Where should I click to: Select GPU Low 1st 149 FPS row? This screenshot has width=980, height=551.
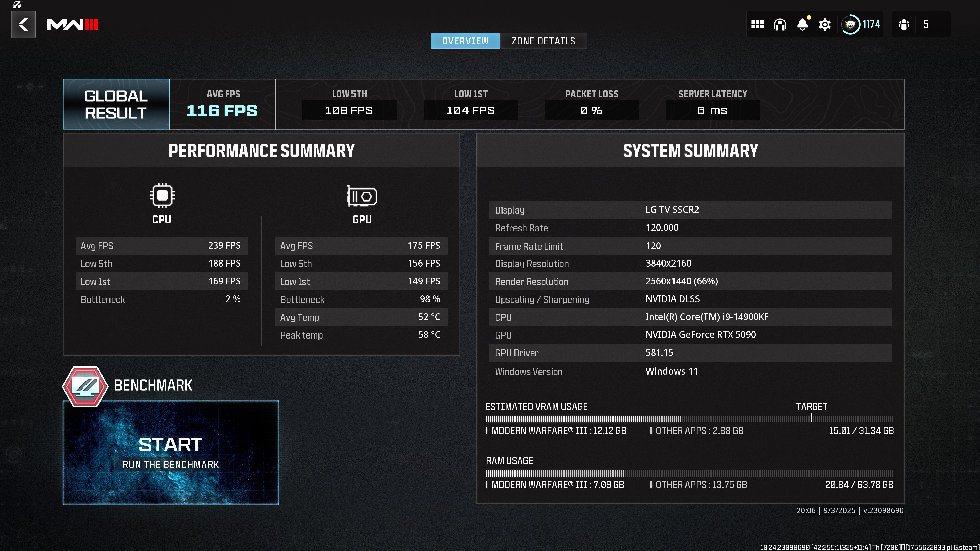tap(361, 281)
